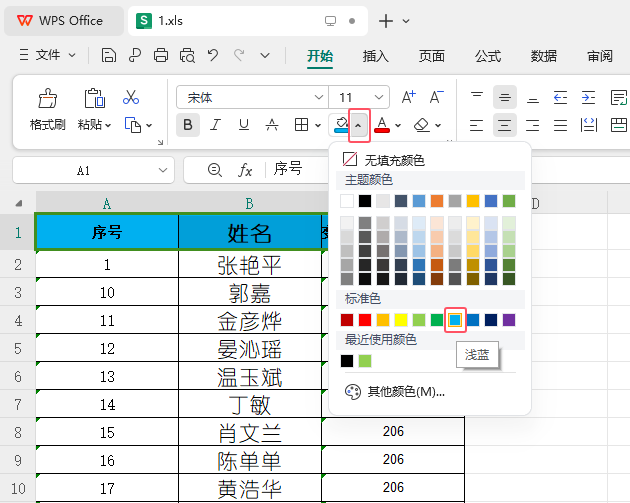Open the font size dropdown 11
The height and width of the screenshot is (503, 630).
point(378,97)
